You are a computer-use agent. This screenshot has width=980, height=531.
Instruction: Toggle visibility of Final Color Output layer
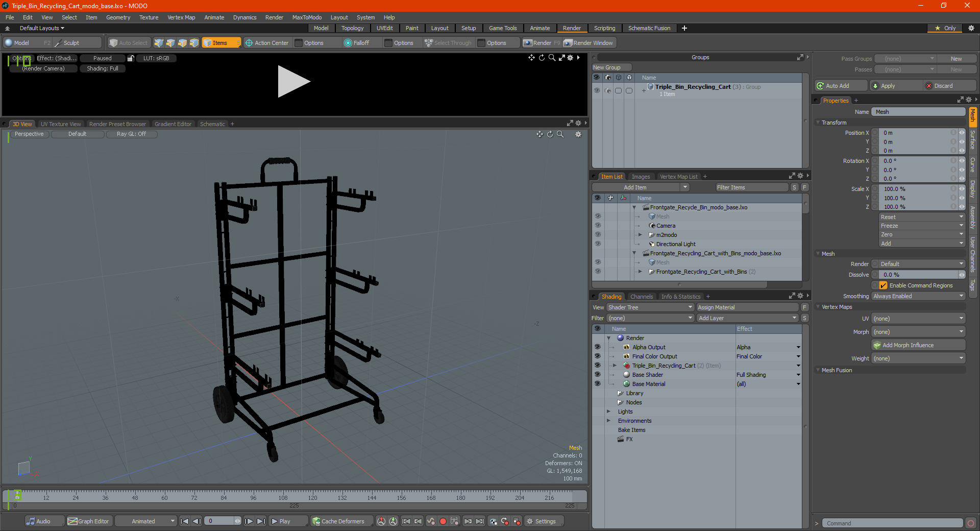(597, 356)
